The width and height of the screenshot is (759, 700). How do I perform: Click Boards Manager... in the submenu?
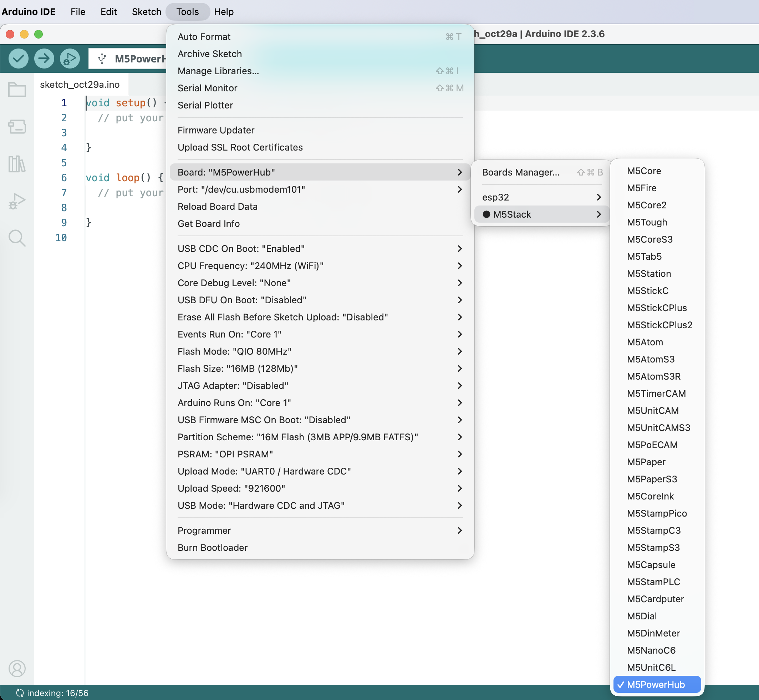coord(520,172)
